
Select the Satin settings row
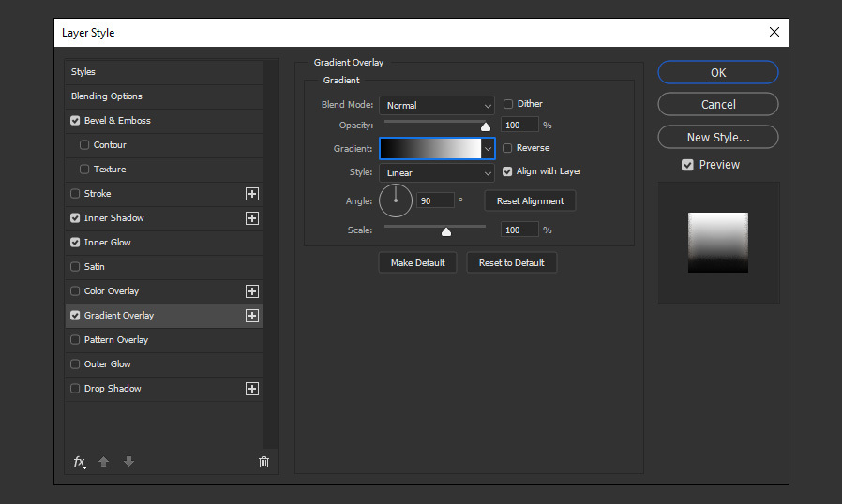[164, 267]
